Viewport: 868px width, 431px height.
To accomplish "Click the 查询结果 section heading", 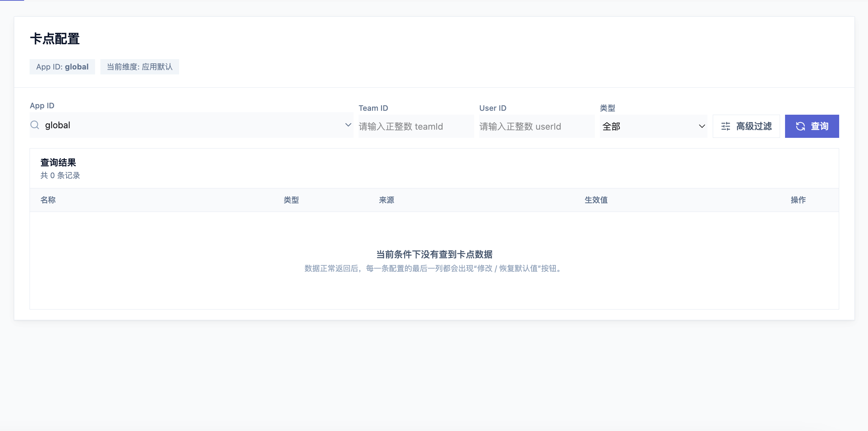I will click(x=58, y=163).
